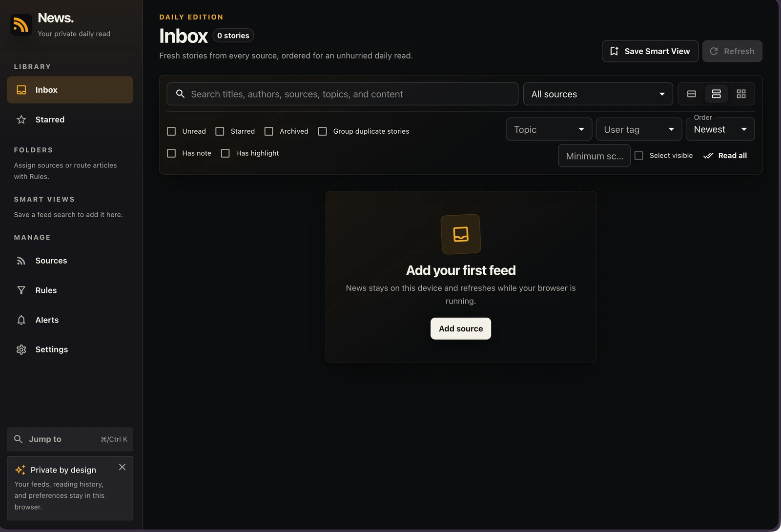Click the Save Smart View button

[x=650, y=51]
